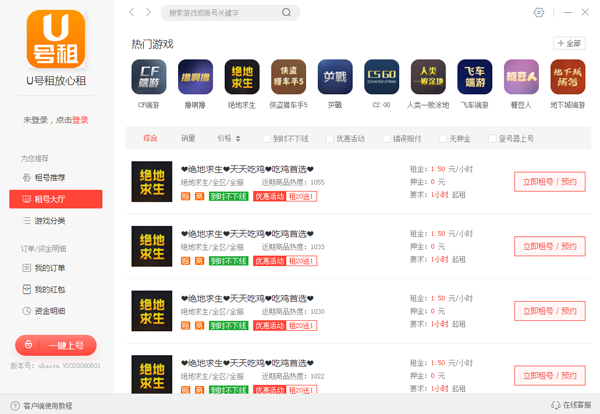Open 租号推荐 in sidebar

(56, 178)
